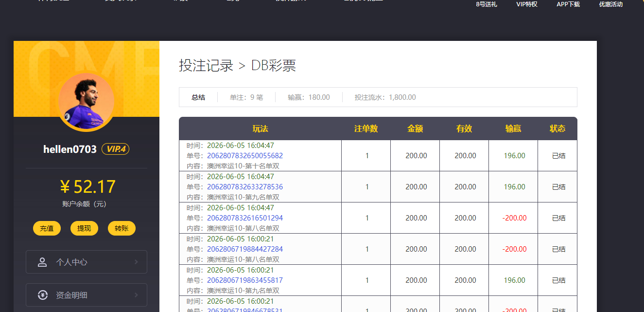Click the 账户余额（元）label

point(84,204)
